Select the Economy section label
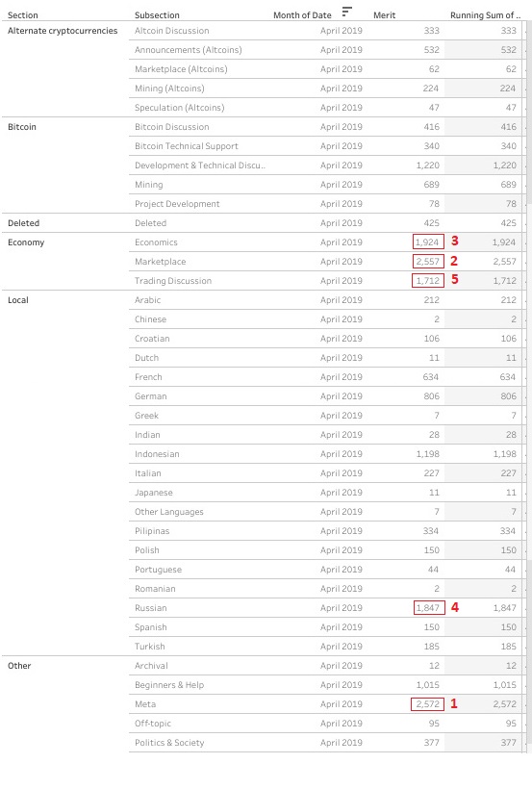532x789 pixels. (x=26, y=242)
